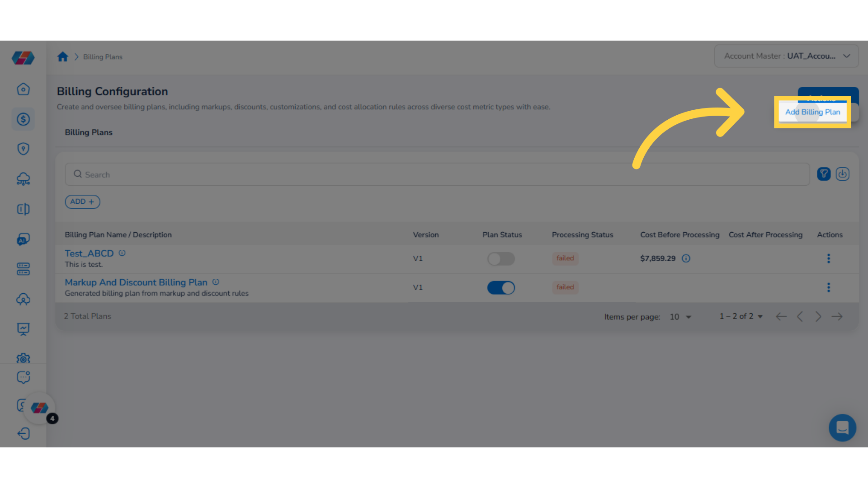Select the Billing Plans tab

(89, 132)
